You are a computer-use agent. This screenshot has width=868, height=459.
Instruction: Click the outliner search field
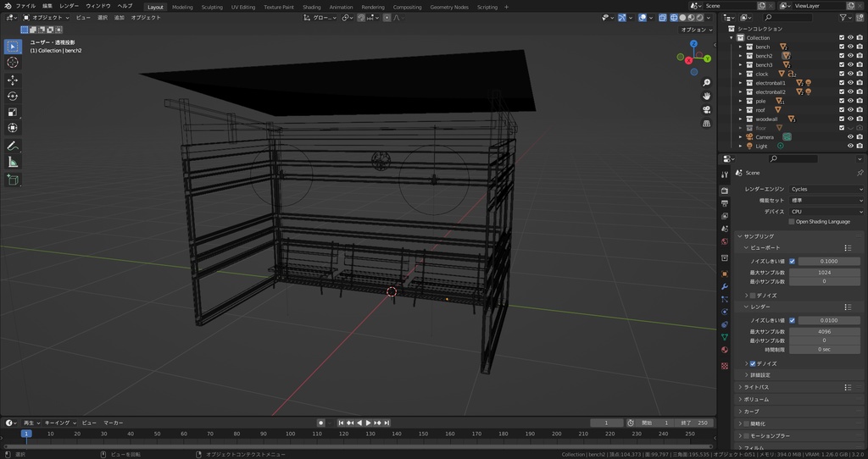tap(787, 18)
